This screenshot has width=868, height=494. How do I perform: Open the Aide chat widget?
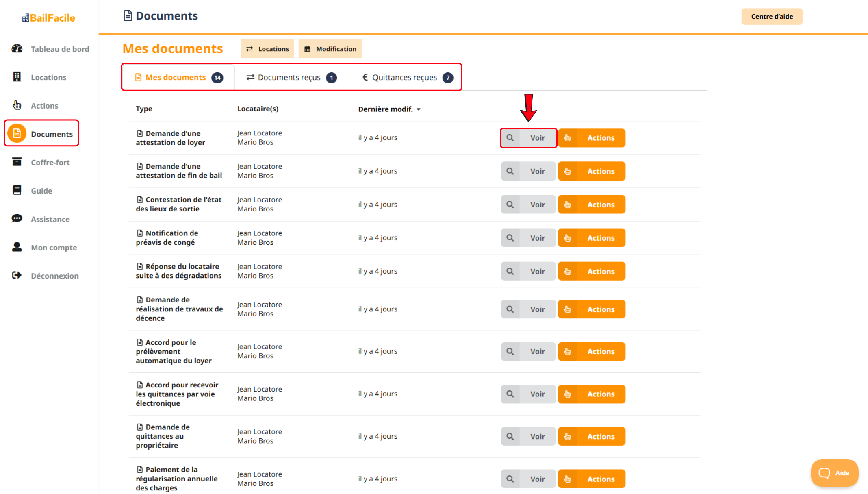coord(834,473)
